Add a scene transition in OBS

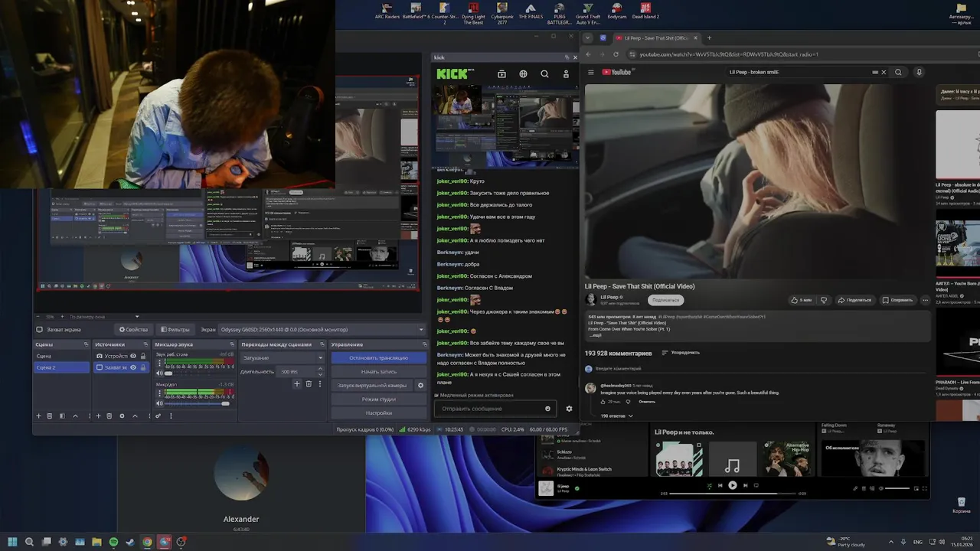(297, 383)
